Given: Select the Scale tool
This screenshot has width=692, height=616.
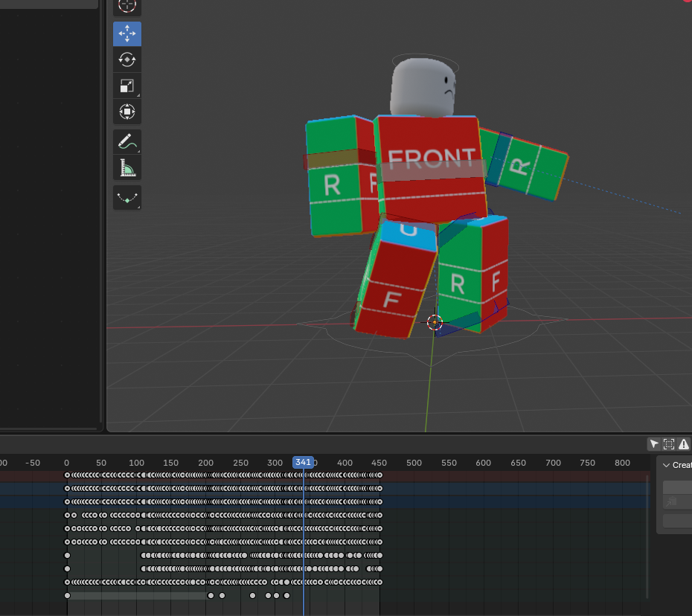Looking at the screenshot, I should (x=127, y=86).
